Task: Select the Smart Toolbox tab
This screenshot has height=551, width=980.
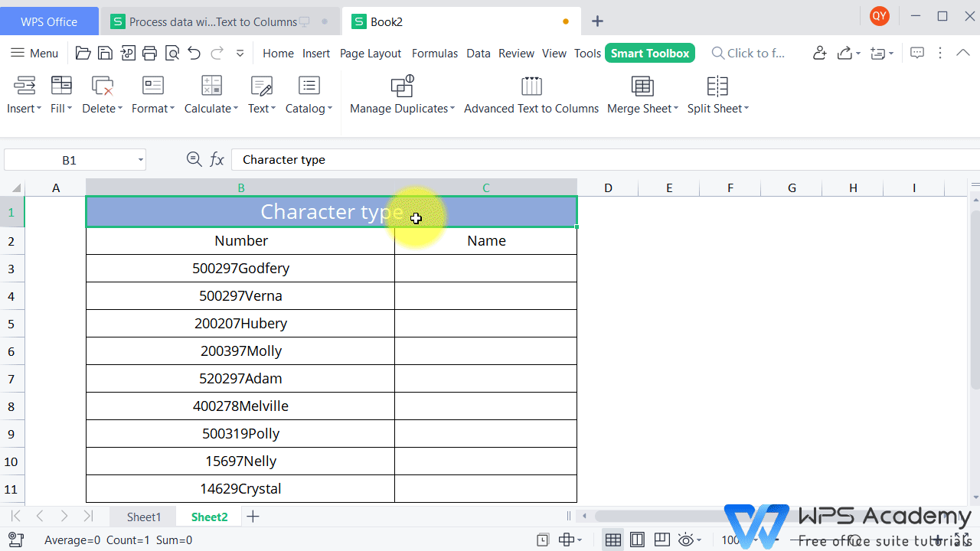Action: [x=650, y=54]
